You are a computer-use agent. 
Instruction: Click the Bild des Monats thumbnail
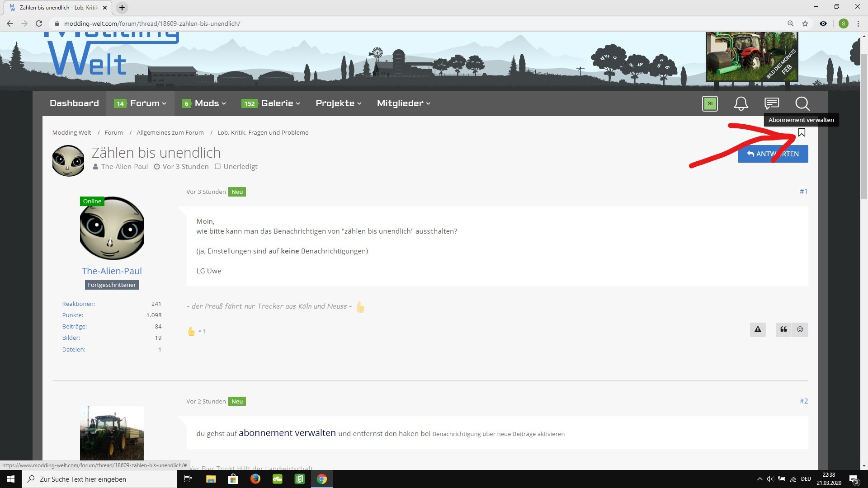coord(751,56)
